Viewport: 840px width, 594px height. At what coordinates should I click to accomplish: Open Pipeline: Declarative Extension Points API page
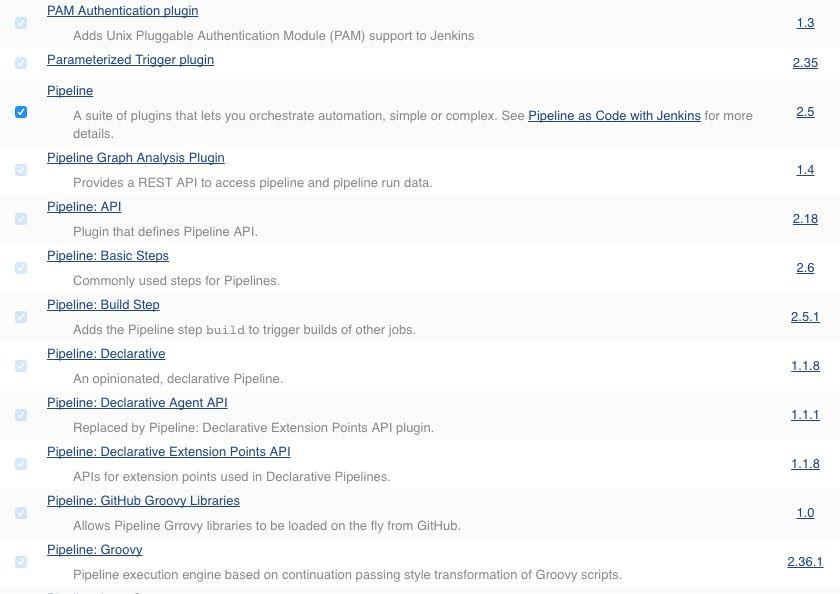[x=168, y=451]
